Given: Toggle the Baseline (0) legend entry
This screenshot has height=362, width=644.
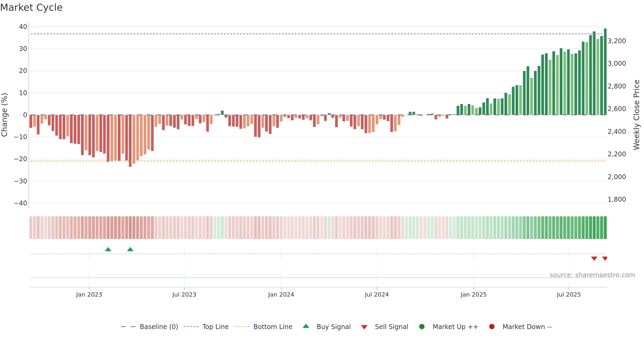Looking at the screenshot, I should click(x=149, y=327).
